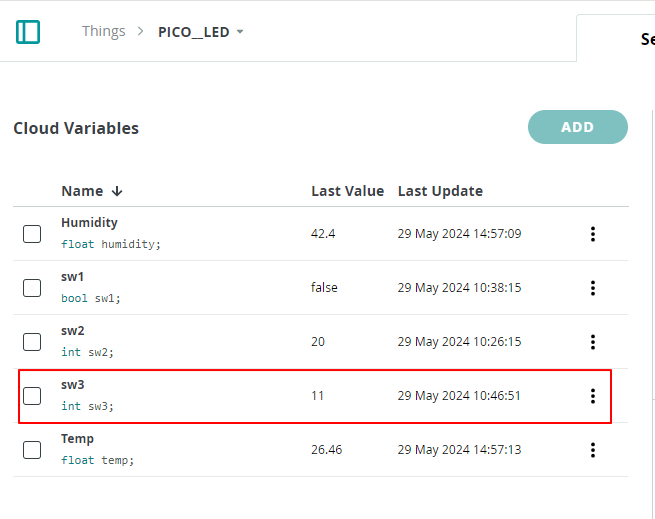This screenshot has width=655, height=519.
Task: Open the Humidity variable name
Action: [89, 222]
